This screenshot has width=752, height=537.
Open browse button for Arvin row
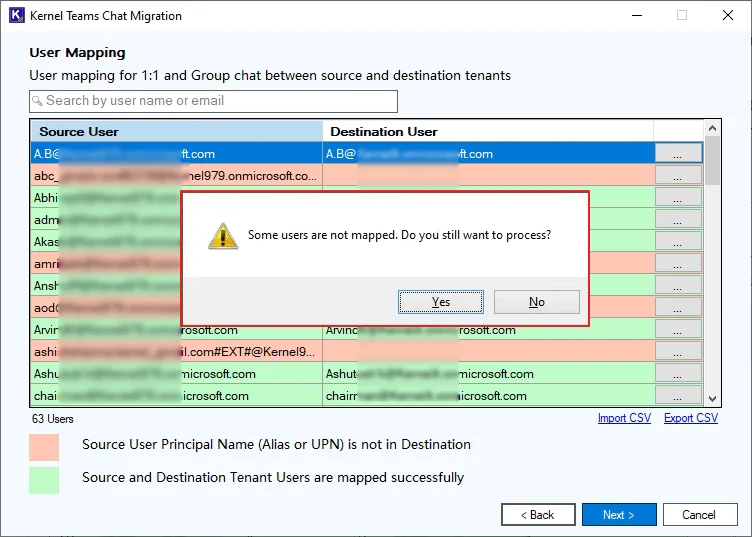point(678,329)
